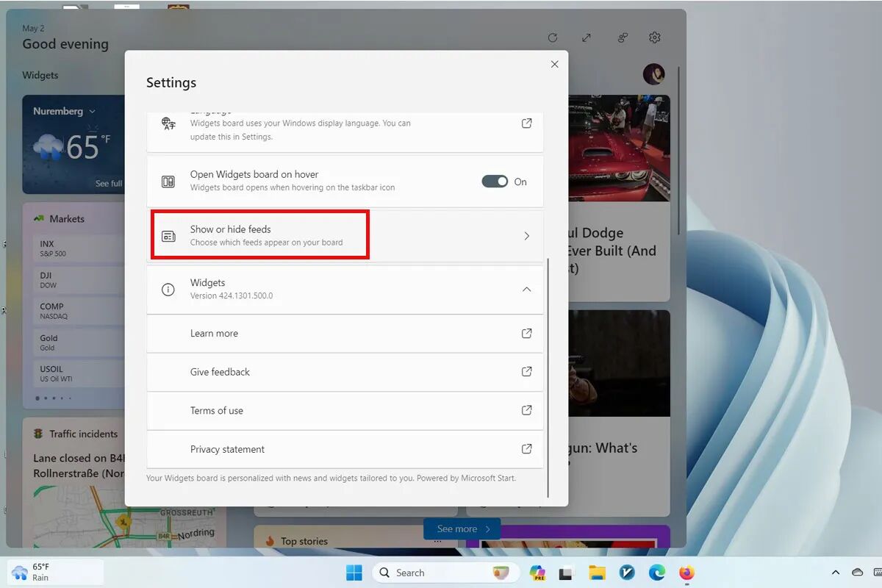Turn off Open Widgets board on hover

click(x=495, y=182)
